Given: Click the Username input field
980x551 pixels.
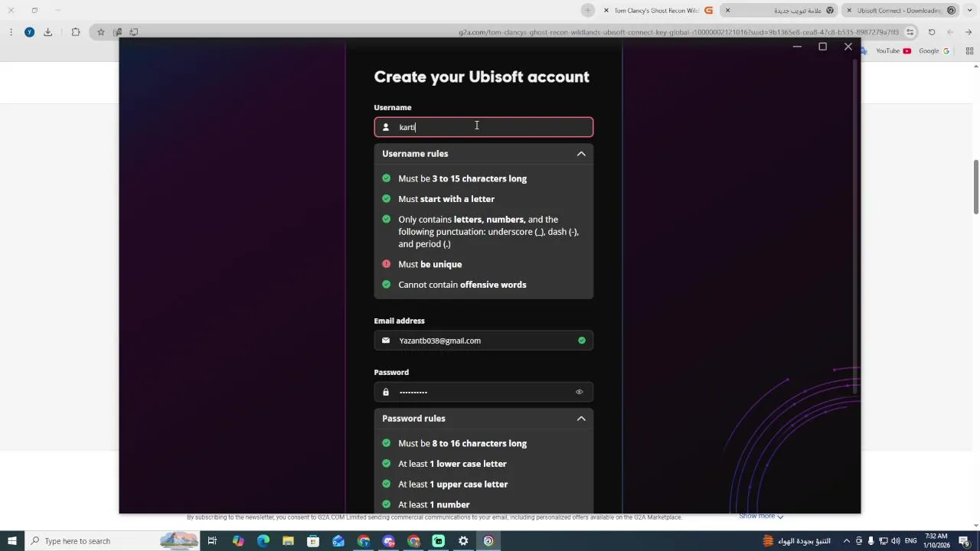Looking at the screenshot, I should pos(483,127).
